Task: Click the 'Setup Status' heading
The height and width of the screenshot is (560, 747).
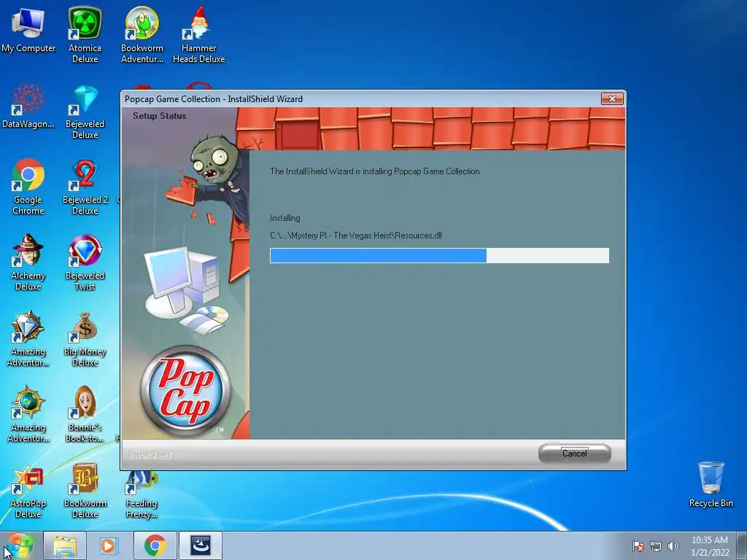Action: tap(159, 116)
